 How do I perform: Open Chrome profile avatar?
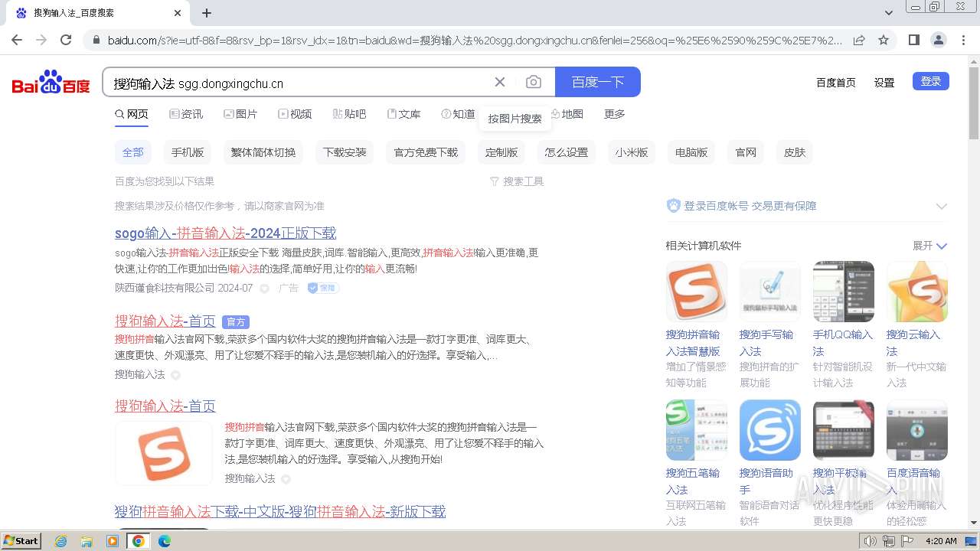[x=938, y=40]
